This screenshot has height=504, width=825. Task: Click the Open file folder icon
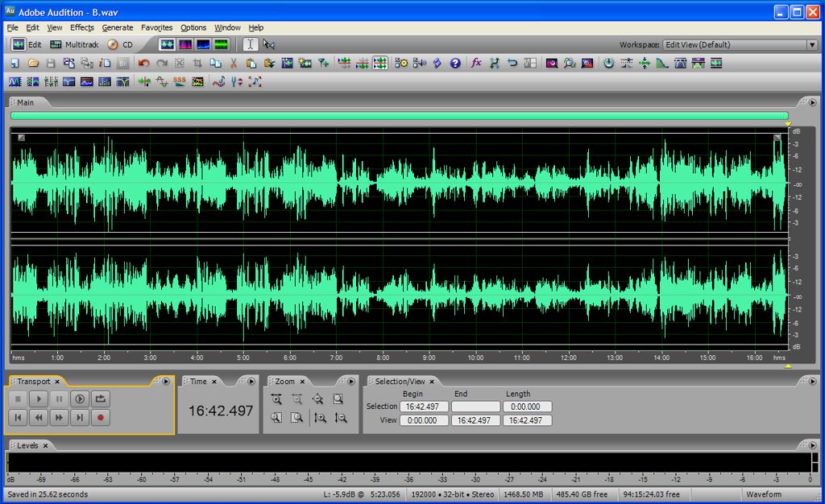click(x=33, y=63)
